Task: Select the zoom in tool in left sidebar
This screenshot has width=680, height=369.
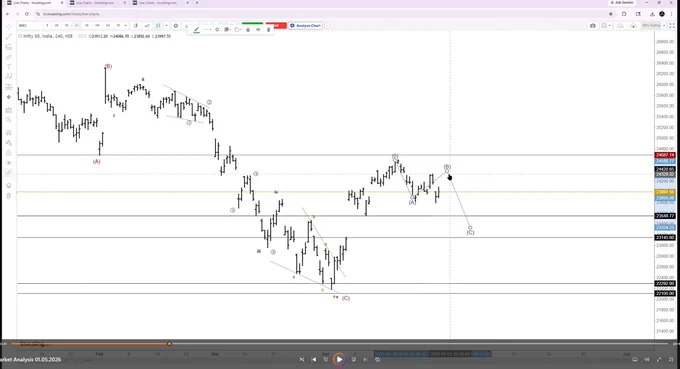Action: tap(9, 120)
